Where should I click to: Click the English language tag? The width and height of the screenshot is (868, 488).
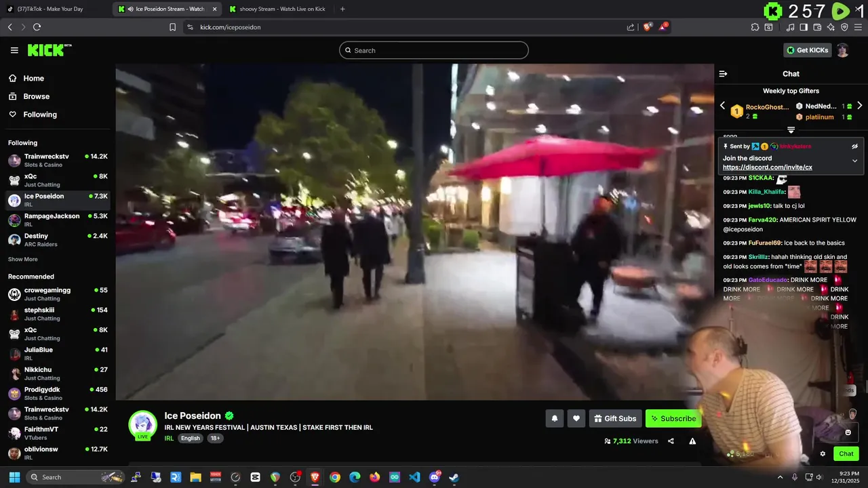tap(191, 439)
